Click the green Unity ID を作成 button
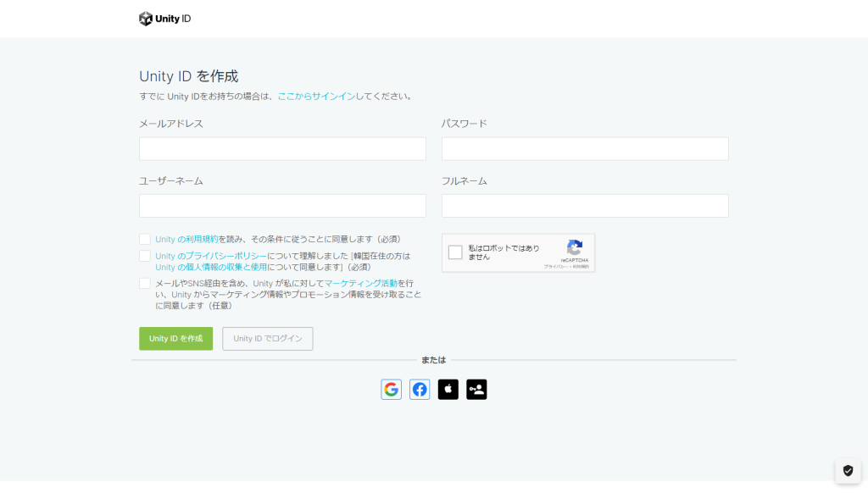This screenshot has width=868, height=493. (x=176, y=339)
